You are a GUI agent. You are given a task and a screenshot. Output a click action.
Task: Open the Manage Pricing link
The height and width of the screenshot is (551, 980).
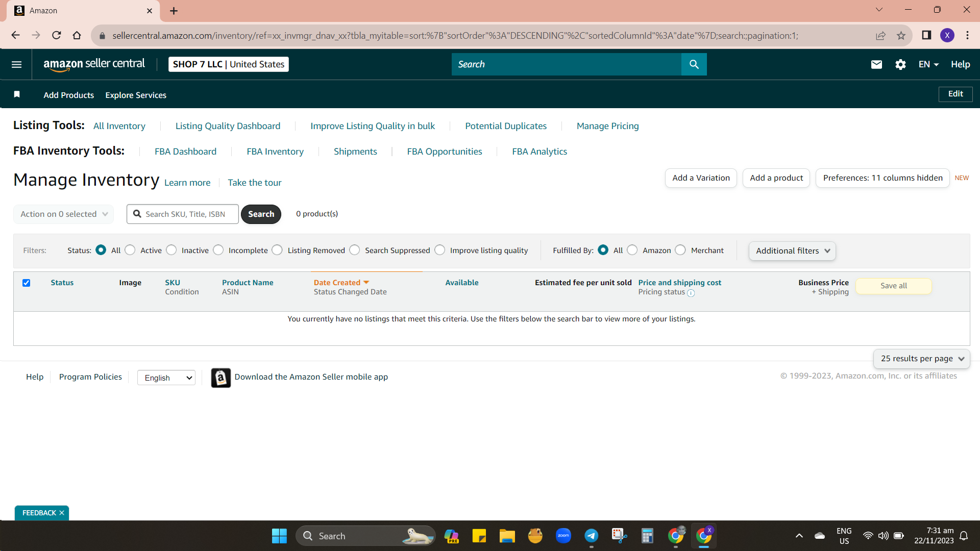coord(608,126)
